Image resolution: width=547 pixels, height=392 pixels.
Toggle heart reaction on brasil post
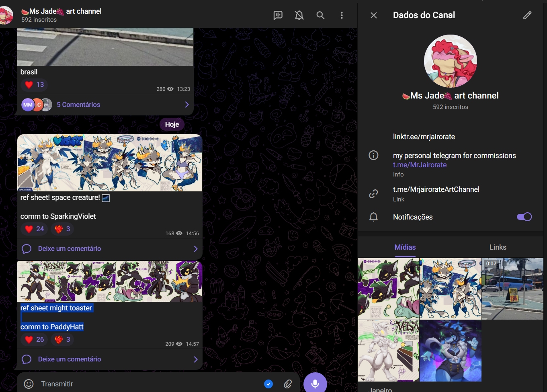coord(35,85)
